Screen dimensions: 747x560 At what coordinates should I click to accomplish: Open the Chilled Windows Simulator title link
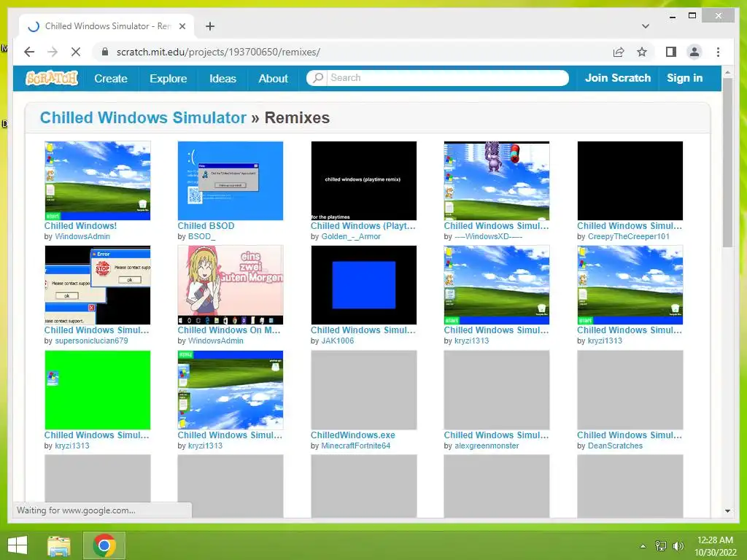(143, 117)
